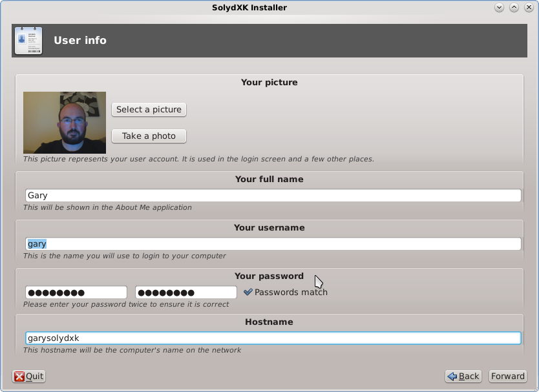Click into the username text field

click(272, 243)
